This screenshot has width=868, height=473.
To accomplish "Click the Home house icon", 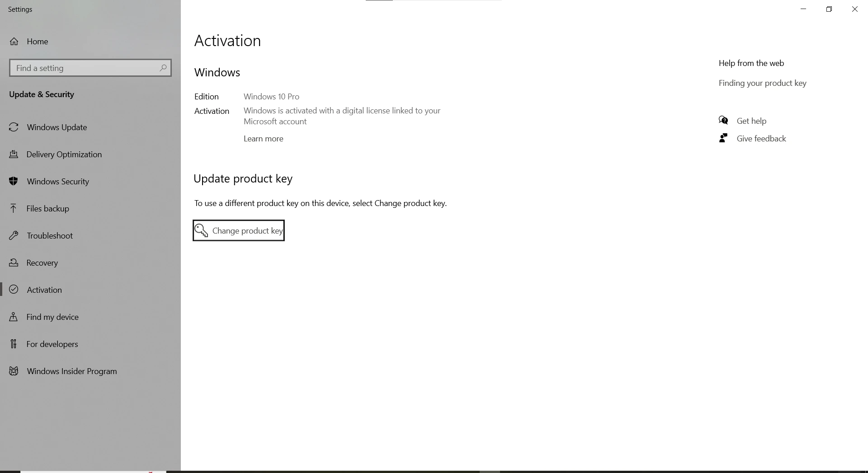I will 14,42.
